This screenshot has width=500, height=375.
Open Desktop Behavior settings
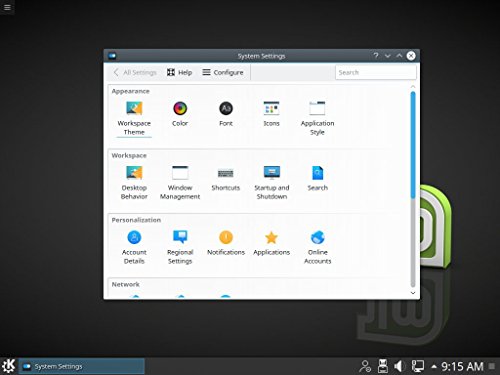click(x=134, y=183)
